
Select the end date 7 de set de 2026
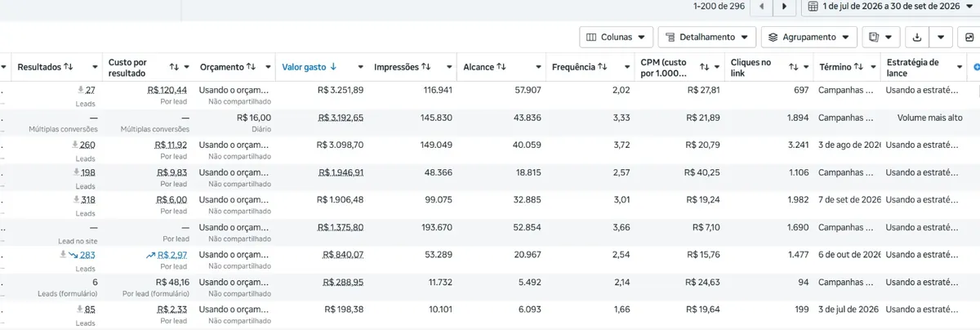tap(849, 199)
